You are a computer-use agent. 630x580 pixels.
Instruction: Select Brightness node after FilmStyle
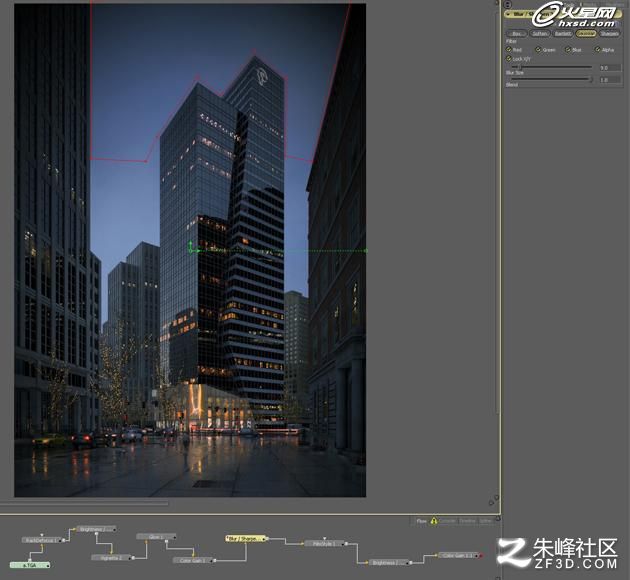pos(388,562)
